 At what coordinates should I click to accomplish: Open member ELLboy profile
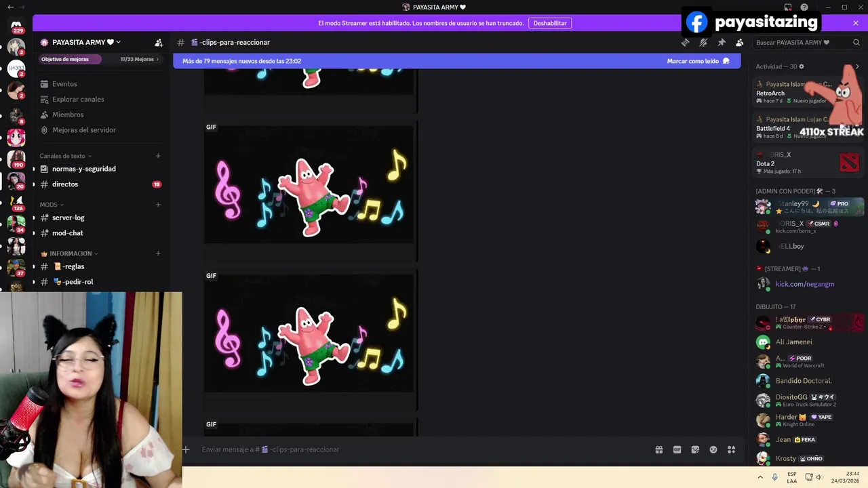(808, 246)
